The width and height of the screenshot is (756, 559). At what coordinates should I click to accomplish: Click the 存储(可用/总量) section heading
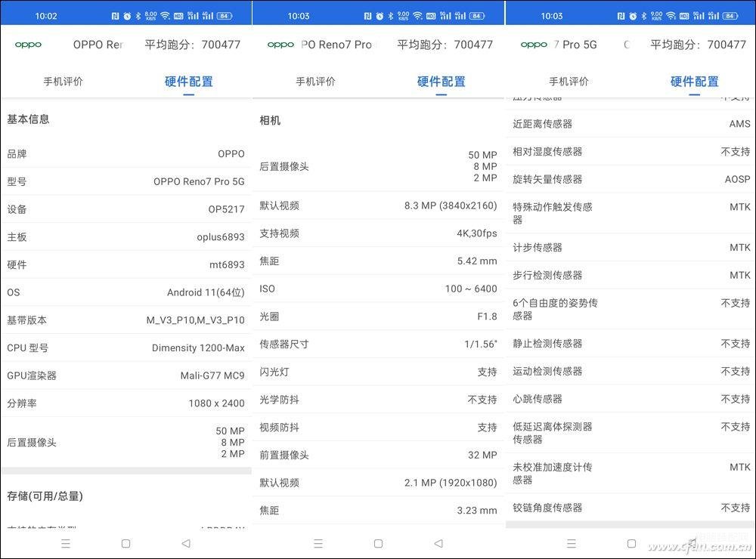point(45,496)
